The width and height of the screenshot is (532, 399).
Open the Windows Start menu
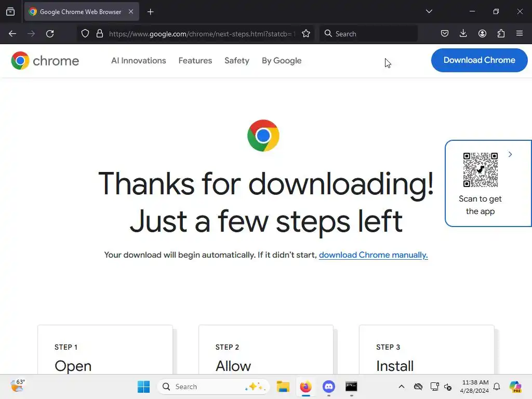coord(143,387)
